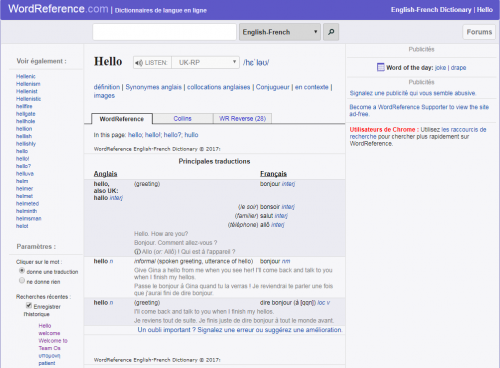Open 'drape' word of the day link

click(x=458, y=68)
